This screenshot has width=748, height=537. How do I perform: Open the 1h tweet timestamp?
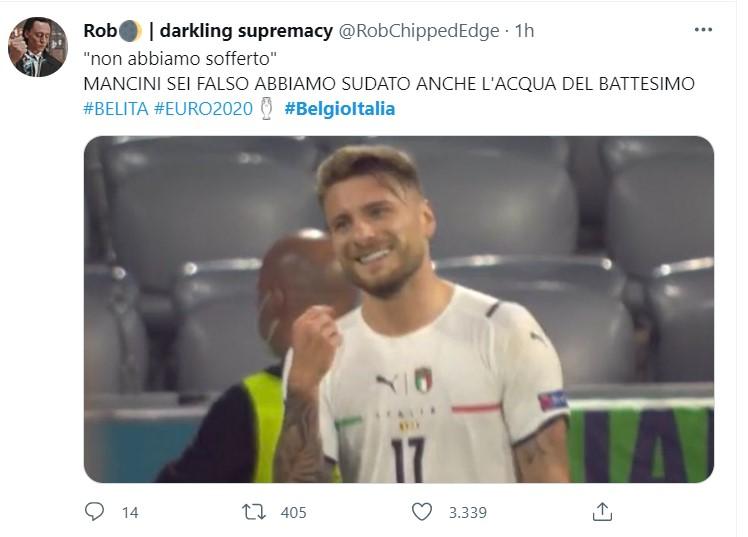(x=524, y=31)
